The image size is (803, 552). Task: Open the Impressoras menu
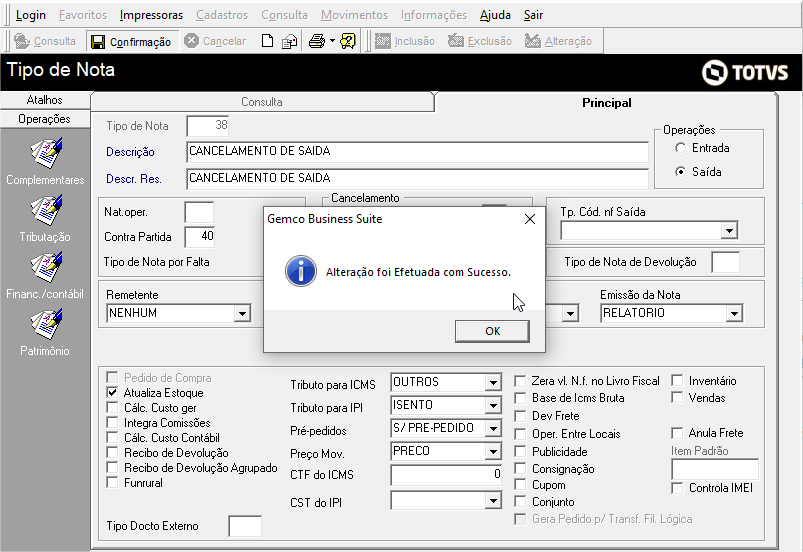pyautogui.click(x=151, y=15)
